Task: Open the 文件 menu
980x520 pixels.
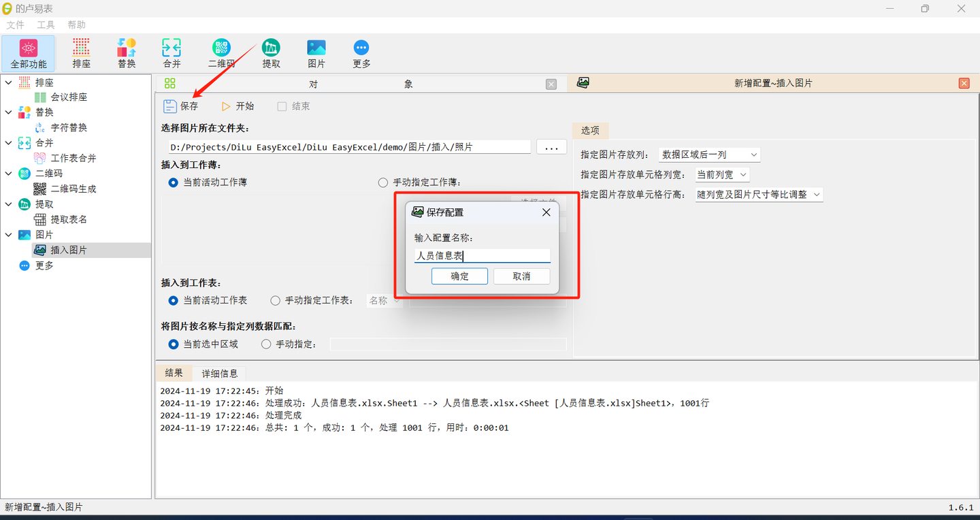Action: click(x=15, y=25)
